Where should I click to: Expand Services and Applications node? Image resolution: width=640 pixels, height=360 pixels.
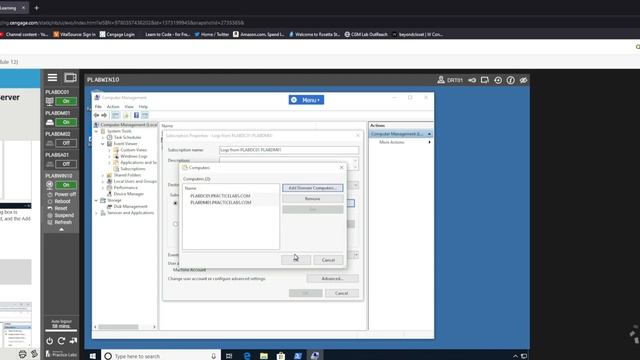pyautogui.click(x=97, y=213)
